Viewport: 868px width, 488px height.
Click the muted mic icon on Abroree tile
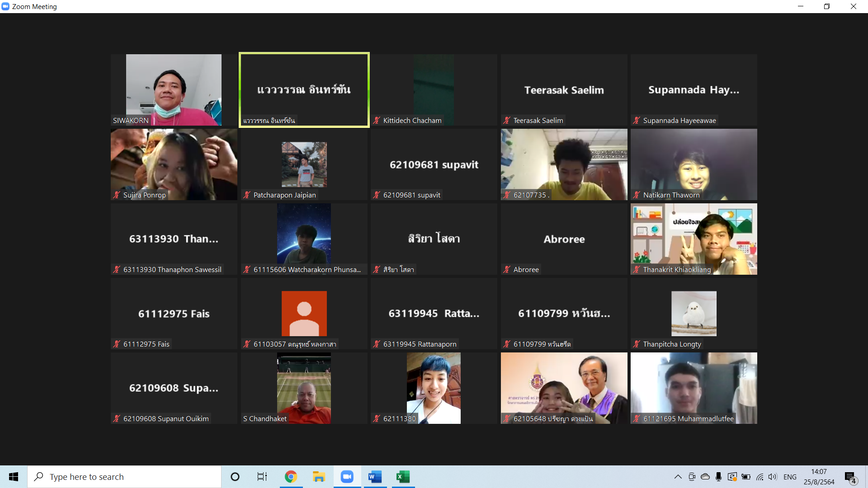[507, 269]
